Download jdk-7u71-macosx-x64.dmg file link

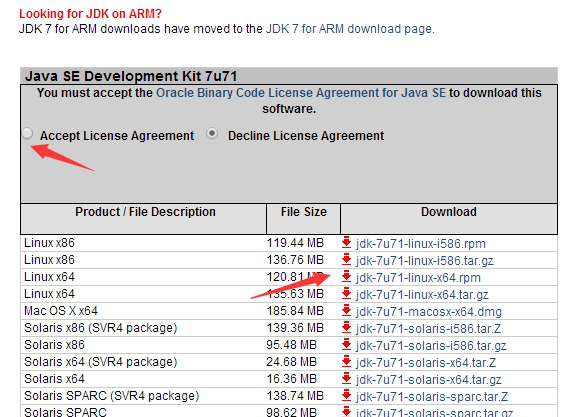pos(429,312)
